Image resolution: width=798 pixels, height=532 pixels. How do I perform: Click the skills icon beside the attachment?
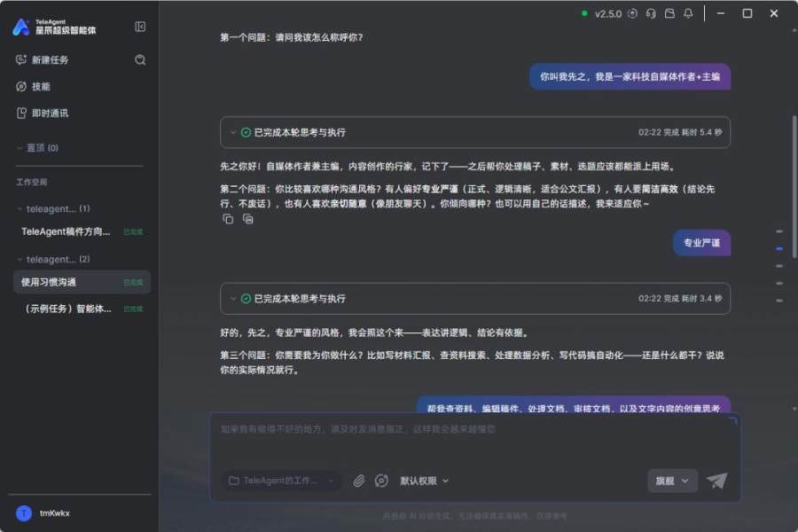[381, 481]
